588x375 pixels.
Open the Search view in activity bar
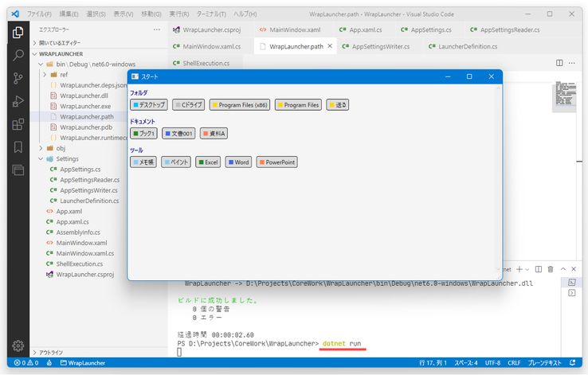(18, 56)
